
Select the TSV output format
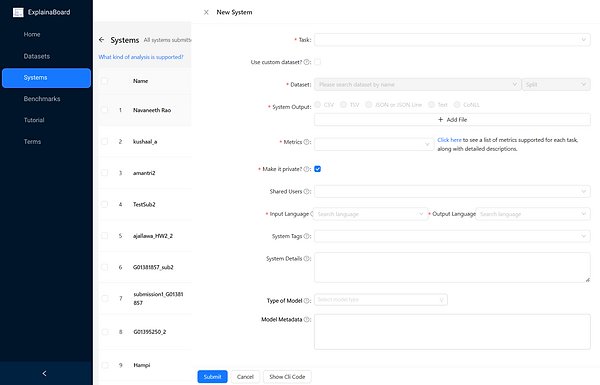click(344, 104)
